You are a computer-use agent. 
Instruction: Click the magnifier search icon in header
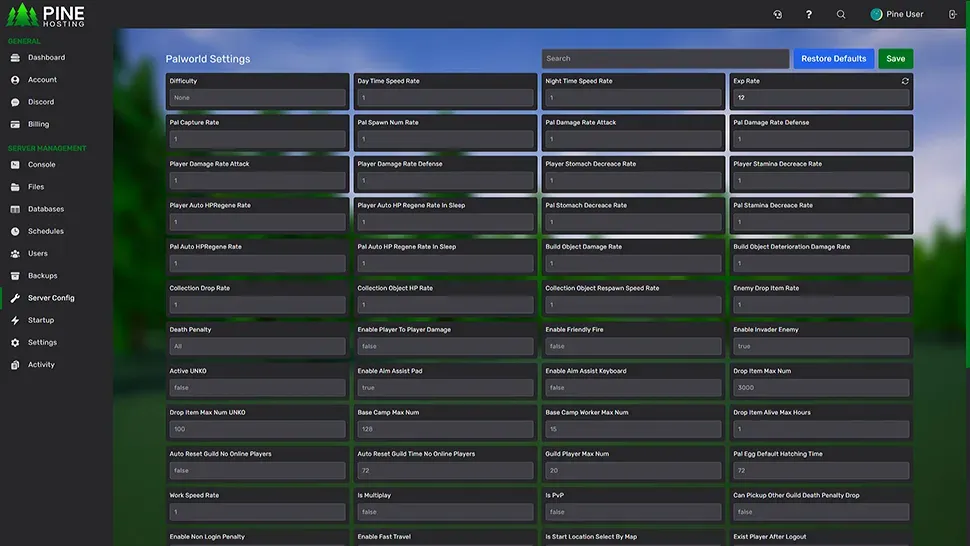pyautogui.click(x=841, y=14)
